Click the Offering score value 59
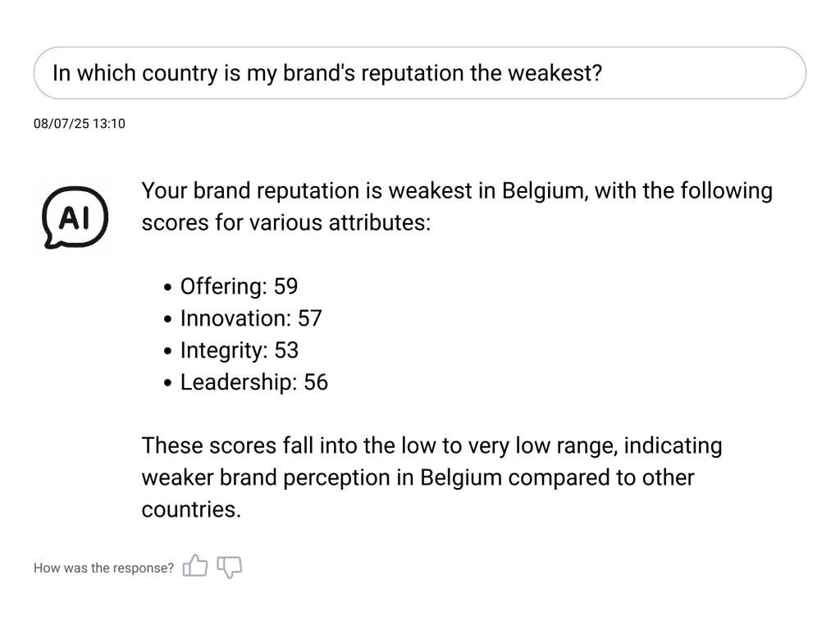The width and height of the screenshot is (840, 630). (285, 286)
